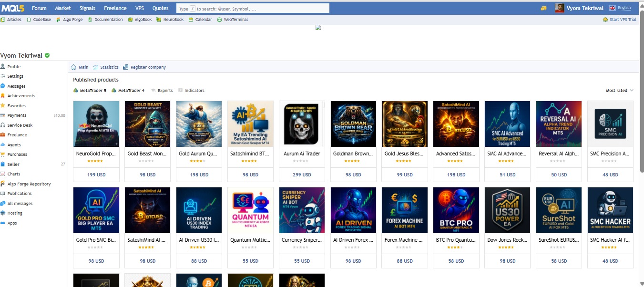
Task: Click Start VPS Trial link
Action: 620,20
